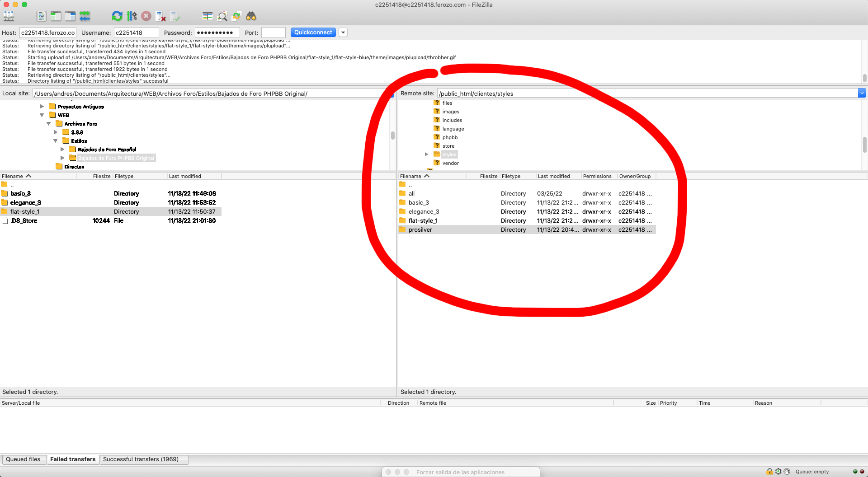Open the Site Manager icon

[x=9, y=16]
